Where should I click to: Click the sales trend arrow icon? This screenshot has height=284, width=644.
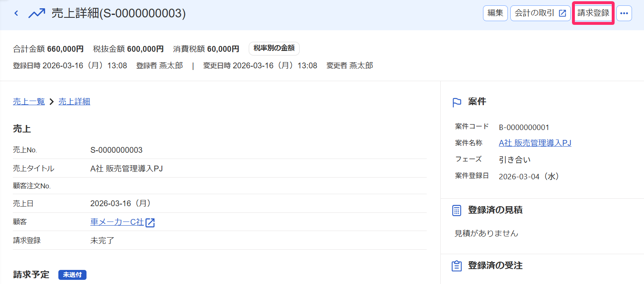coord(36,13)
